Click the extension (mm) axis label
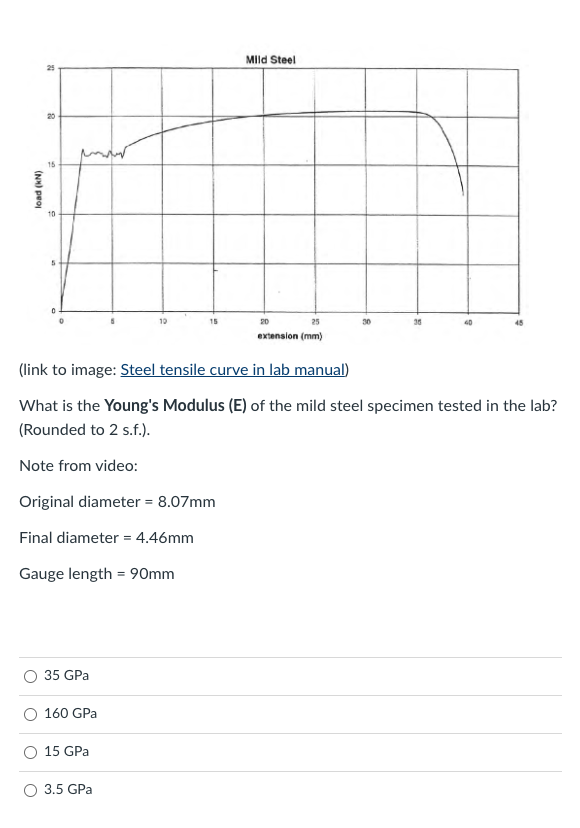Screen dimensions: 580x828 (289, 334)
